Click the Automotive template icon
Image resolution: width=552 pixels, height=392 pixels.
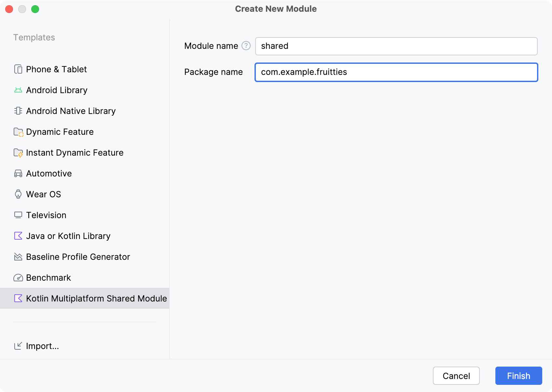click(19, 173)
